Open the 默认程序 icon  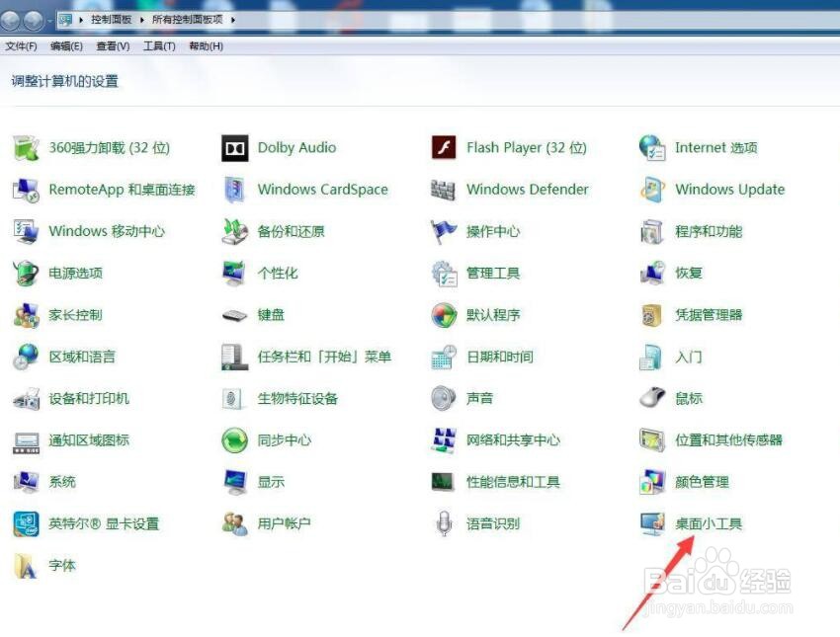444,315
